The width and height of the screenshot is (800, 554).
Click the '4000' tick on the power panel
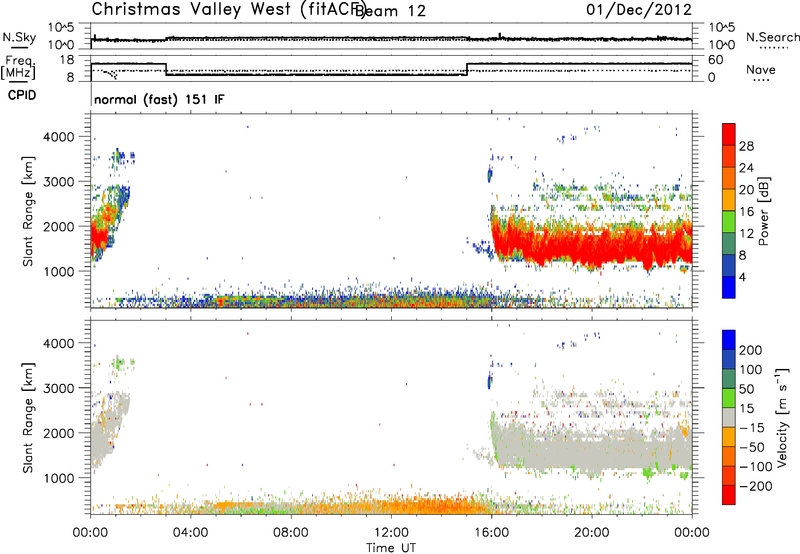click(59, 137)
